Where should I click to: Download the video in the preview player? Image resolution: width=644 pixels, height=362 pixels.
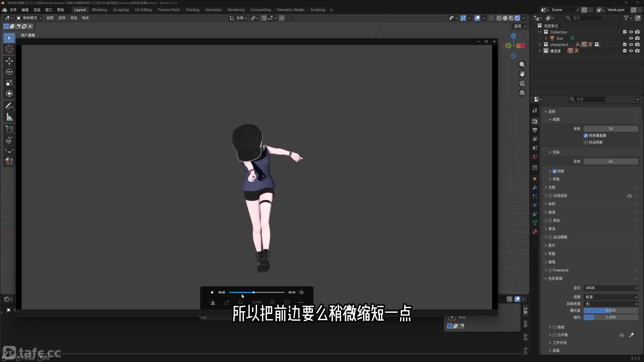click(x=213, y=302)
